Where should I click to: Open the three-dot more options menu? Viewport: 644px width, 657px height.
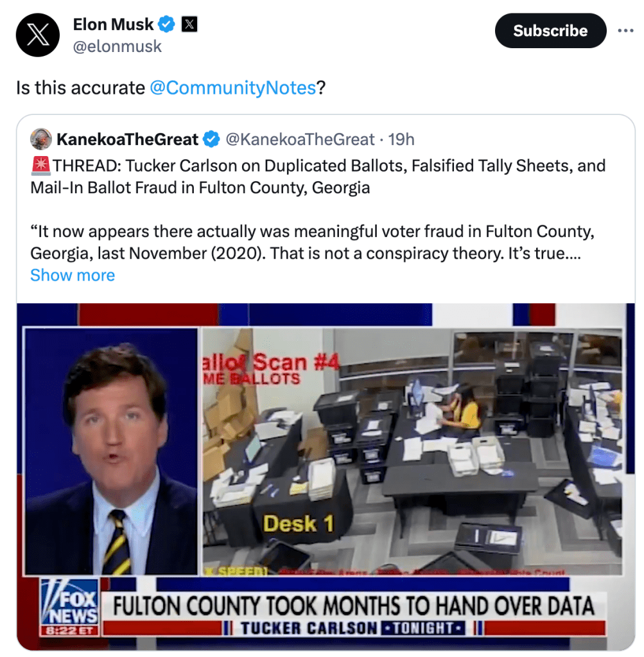coord(625,31)
